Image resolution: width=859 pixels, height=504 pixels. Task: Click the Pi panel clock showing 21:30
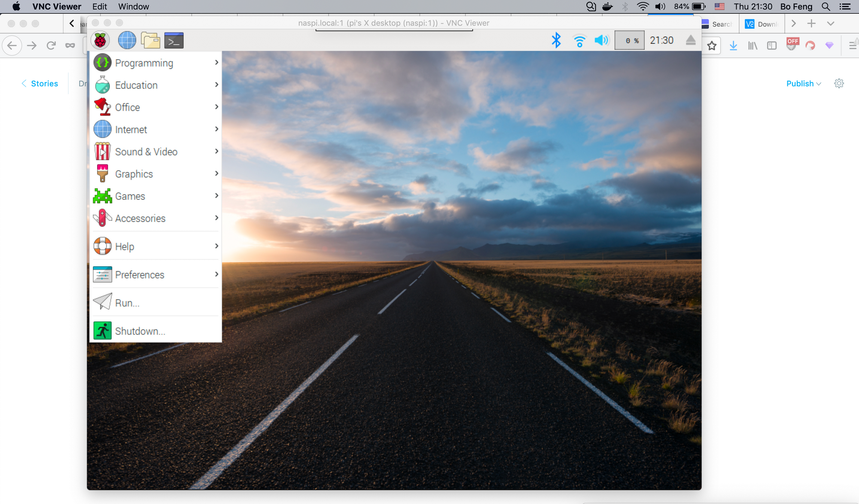661,40
